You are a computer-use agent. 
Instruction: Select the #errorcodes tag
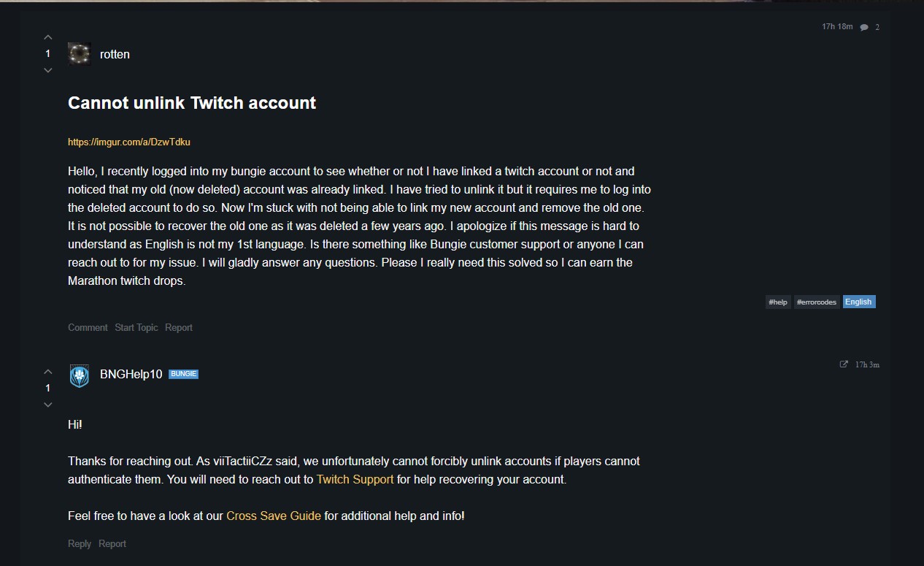816,302
